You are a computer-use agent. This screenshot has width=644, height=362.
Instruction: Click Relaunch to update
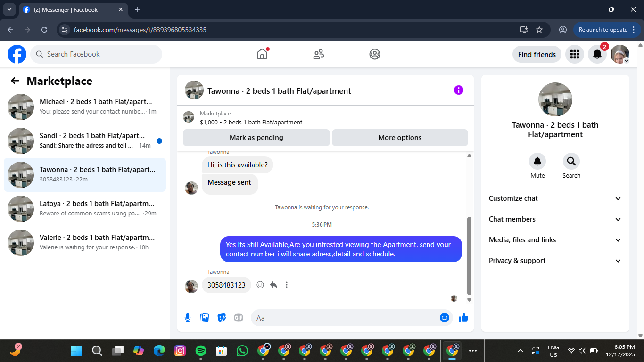607,30
